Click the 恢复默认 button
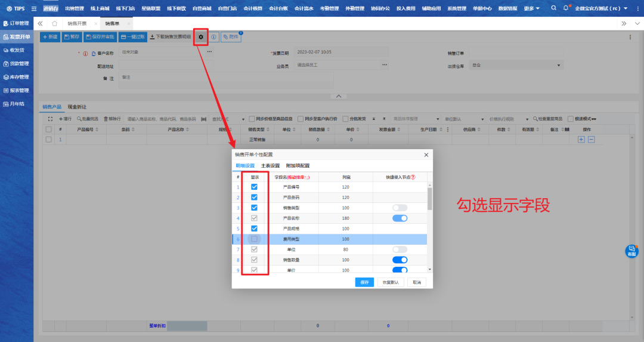 pyautogui.click(x=391, y=282)
